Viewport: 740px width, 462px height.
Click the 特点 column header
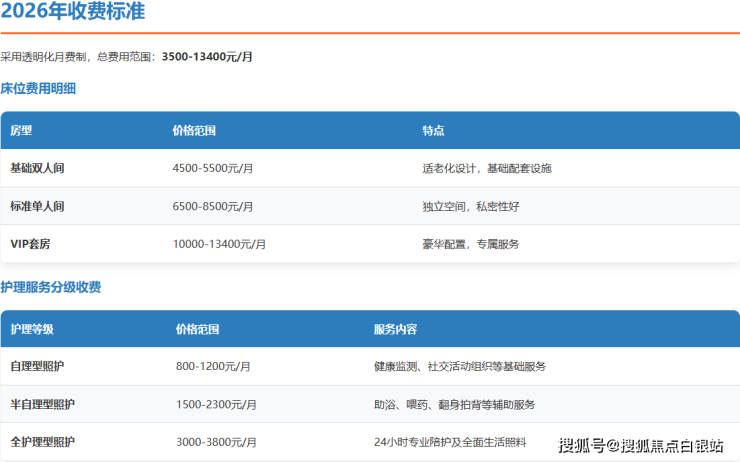[433, 131]
